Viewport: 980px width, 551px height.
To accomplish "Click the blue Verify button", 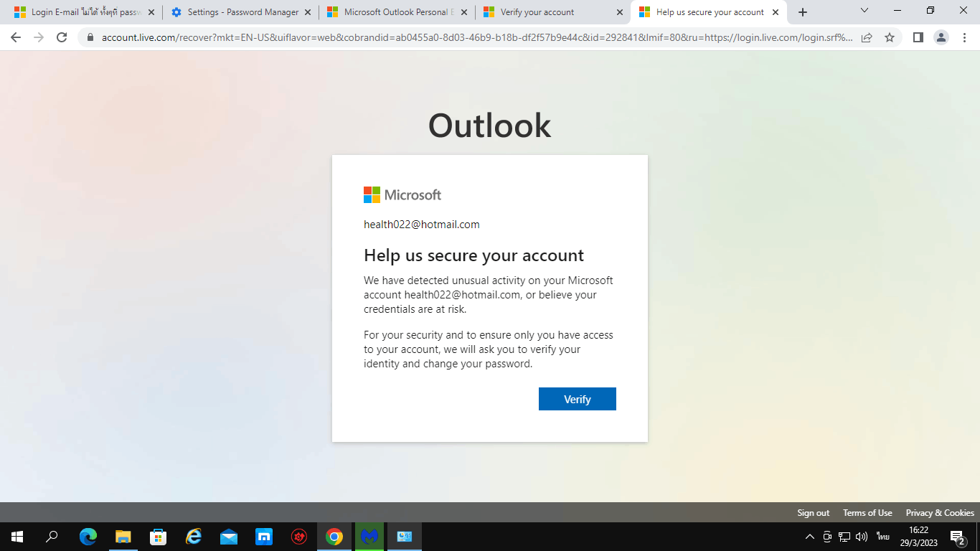I will [577, 399].
